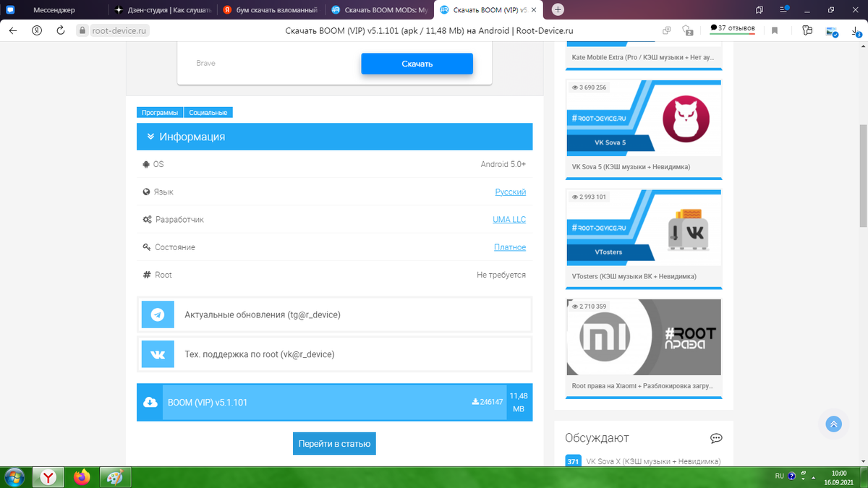
Task: Open the Paint app in taskbar
Action: pyautogui.click(x=114, y=477)
